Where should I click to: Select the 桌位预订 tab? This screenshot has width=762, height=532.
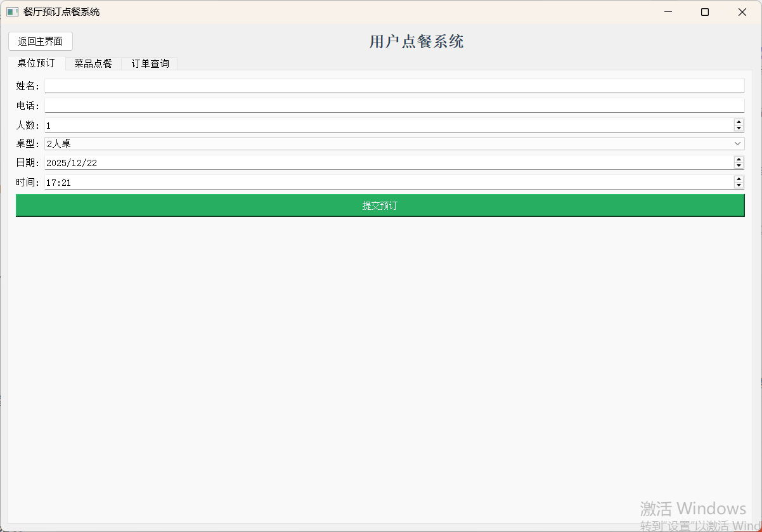[36, 63]
